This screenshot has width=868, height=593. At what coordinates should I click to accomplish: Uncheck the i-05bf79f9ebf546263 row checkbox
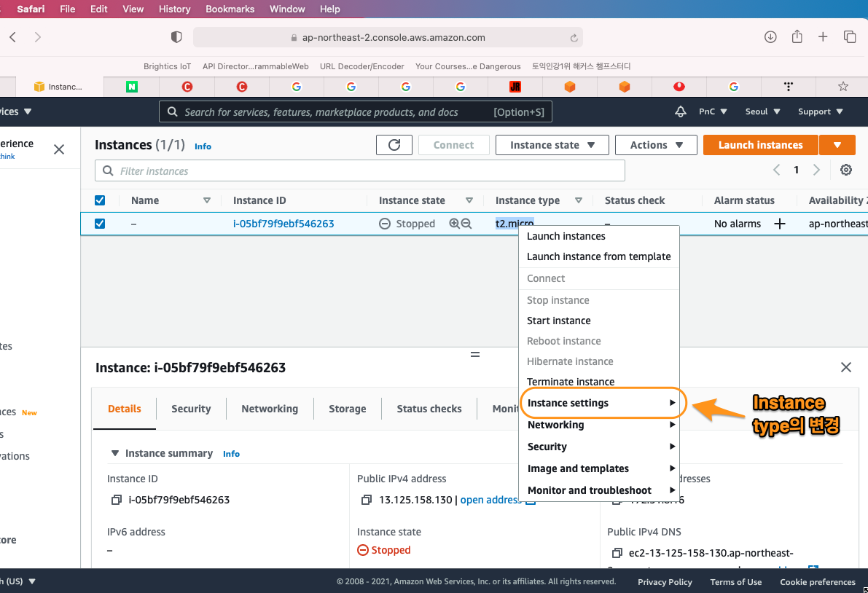click(x=100, y=224)
